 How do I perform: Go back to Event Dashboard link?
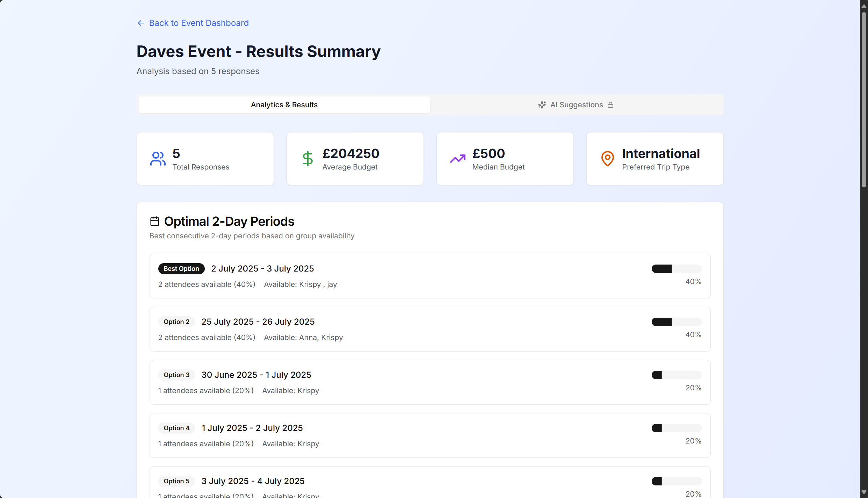point(198,23)
